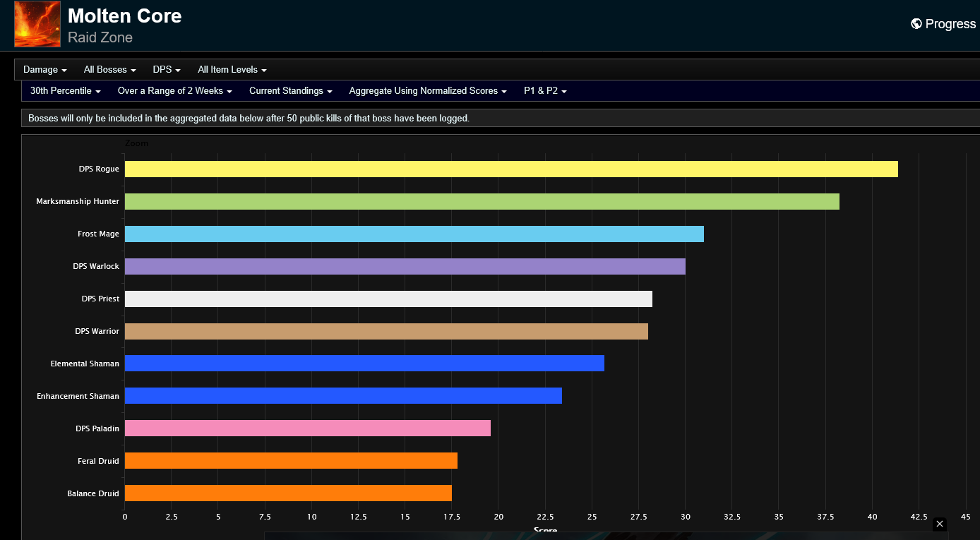The width and height of the screenshot is (980, 540).
Task: Expand the P1 & P2 phase dropdown
Action: 546,91
